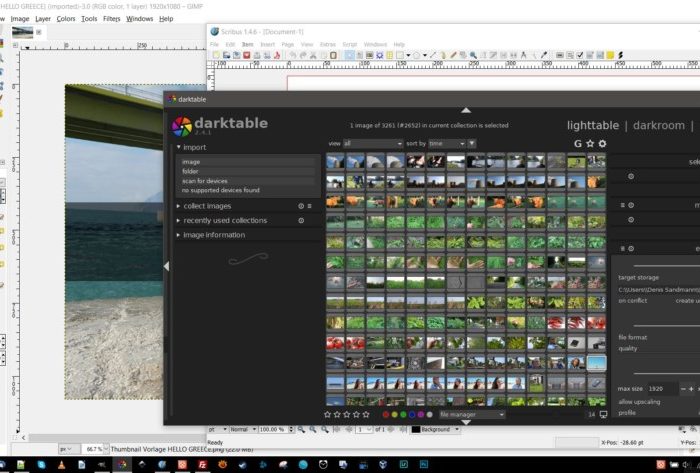700x473 pixels.
Task: Click scan for devices
Action: pos(203,180)
